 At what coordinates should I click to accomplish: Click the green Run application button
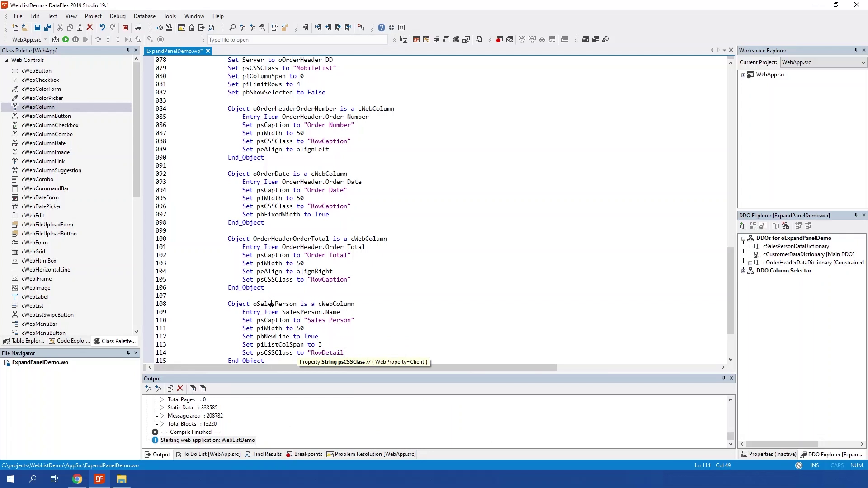coord(66,40)
